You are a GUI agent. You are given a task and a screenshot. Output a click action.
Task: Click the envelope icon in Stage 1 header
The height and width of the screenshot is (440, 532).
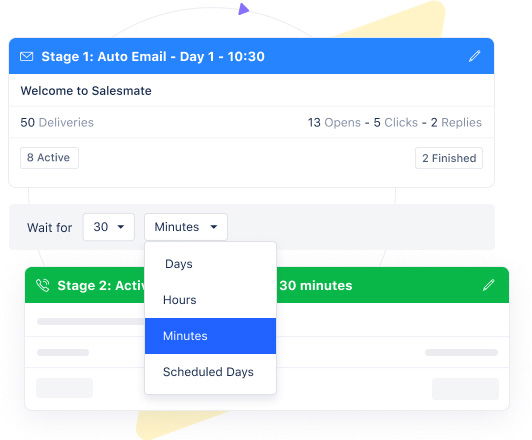pyautogui.click(x=26, y=56)
